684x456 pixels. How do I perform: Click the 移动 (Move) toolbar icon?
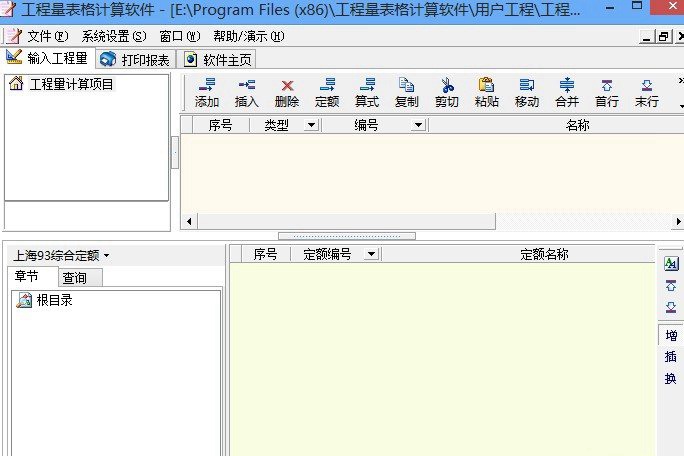point(527,93)
